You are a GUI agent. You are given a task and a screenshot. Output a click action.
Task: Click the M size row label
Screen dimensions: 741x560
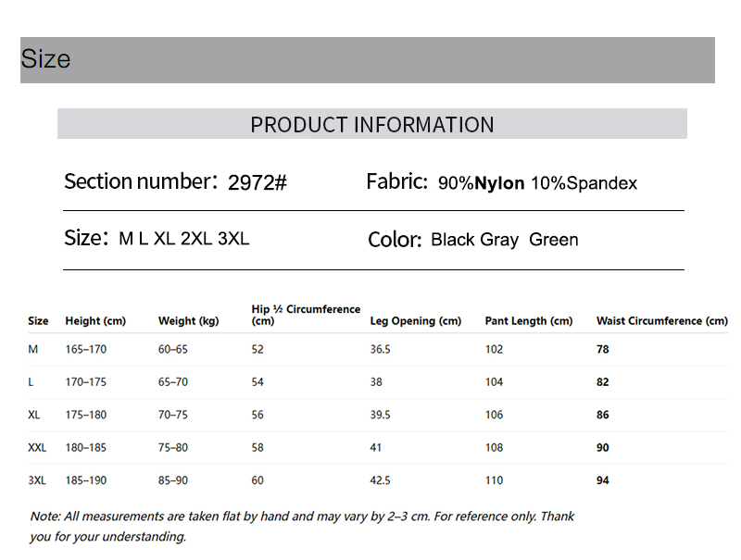[x=33, y=349]
